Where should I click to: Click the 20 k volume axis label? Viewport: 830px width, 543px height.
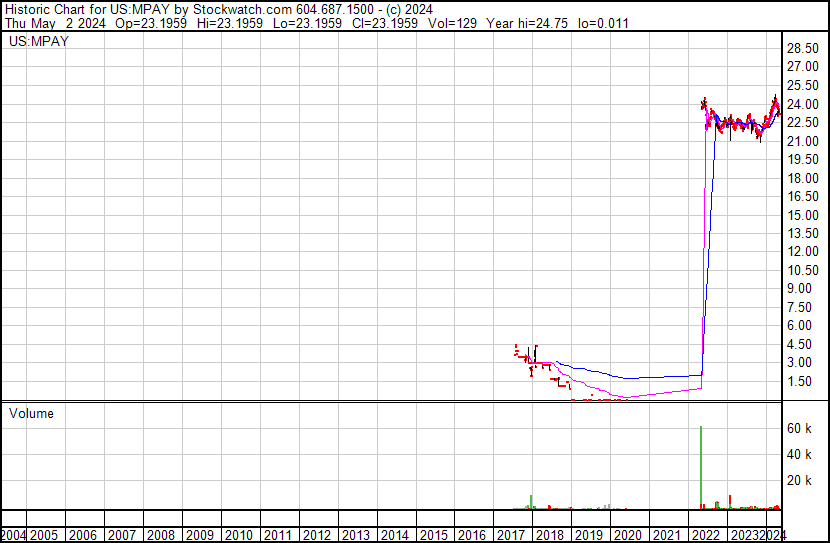point(800,481)
